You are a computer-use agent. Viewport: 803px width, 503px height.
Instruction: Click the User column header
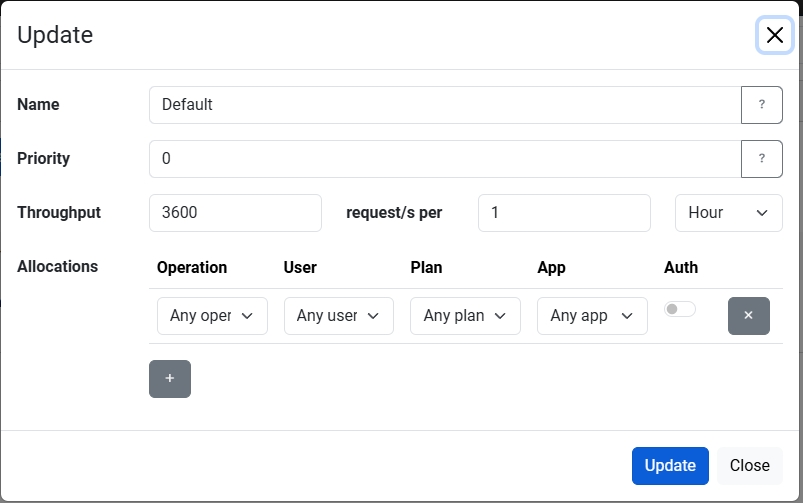click(300, 267)
